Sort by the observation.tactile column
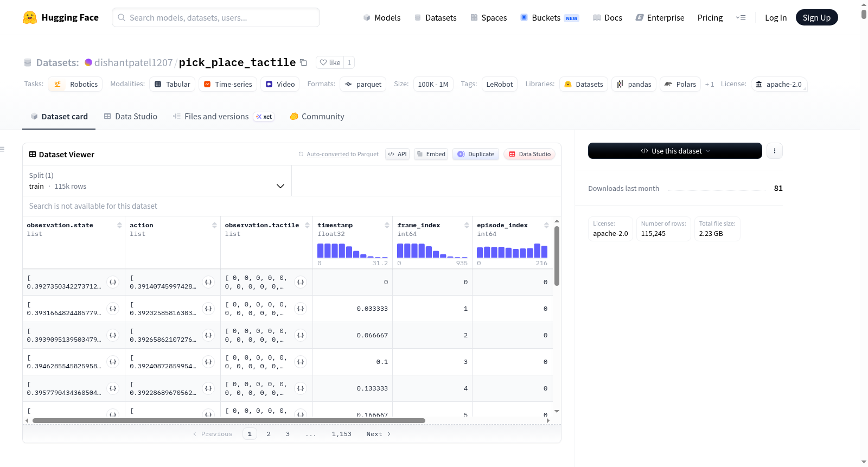868x467 pixels. tap(307, 225)
